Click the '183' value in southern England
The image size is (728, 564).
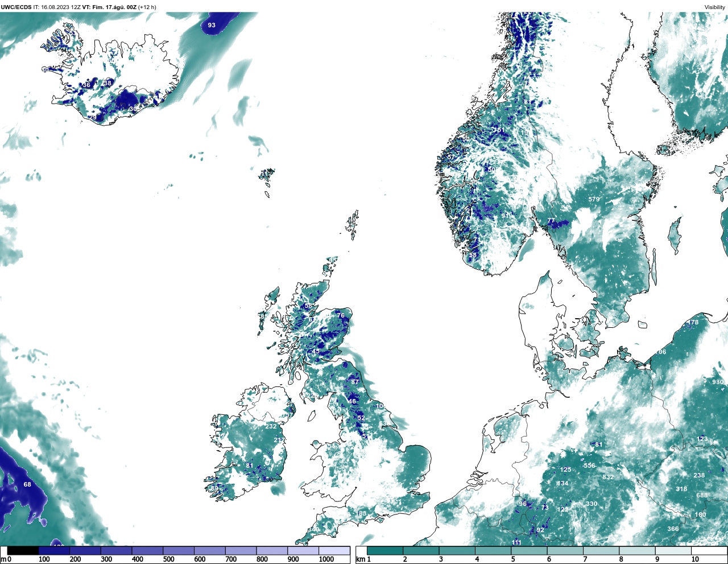(361, 513)
